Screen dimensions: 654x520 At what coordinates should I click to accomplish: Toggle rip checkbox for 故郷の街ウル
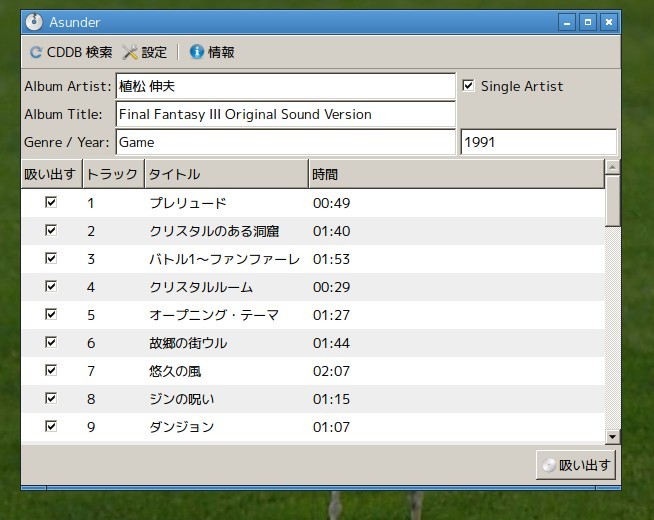(51, 342)
